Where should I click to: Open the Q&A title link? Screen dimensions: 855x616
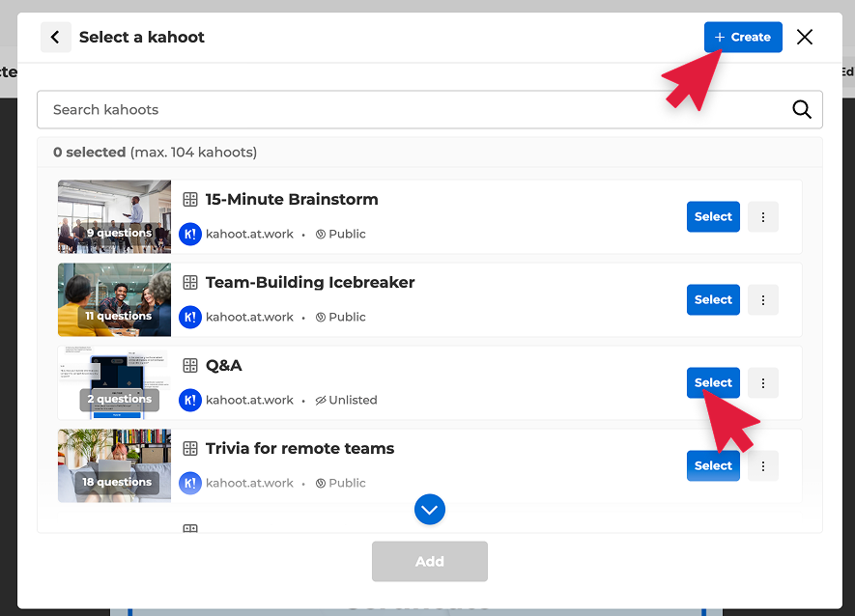tap(223, 365)
